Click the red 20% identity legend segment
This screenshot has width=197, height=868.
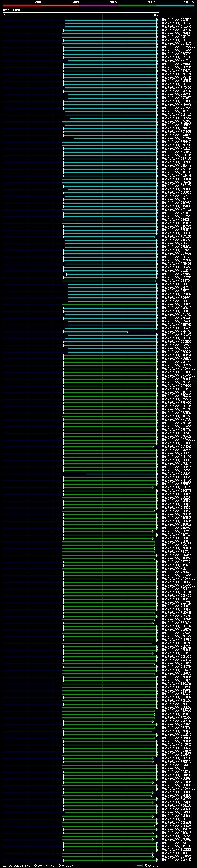pyautogui.click(x=22, y=6)
